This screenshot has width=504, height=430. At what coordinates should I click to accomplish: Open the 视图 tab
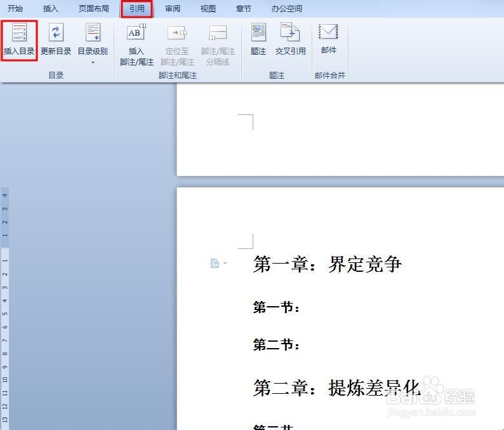click(208, 9)
